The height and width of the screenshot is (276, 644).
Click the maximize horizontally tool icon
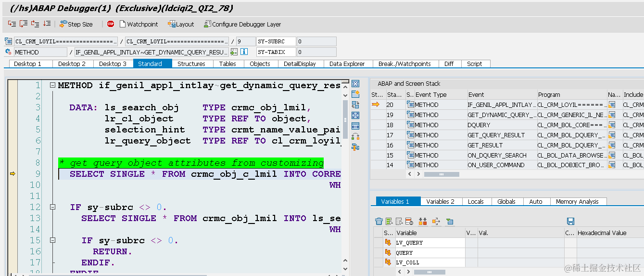(355, 126)
